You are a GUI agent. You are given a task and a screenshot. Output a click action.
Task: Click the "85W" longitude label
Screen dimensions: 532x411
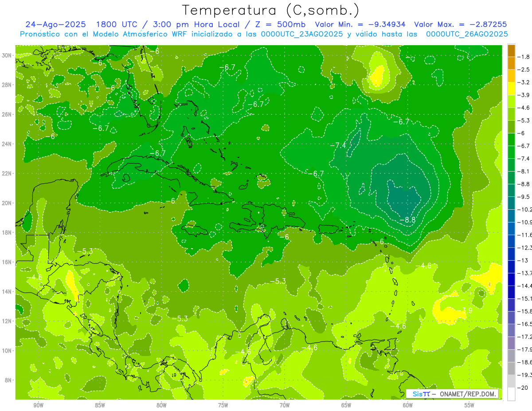(100, 405)
